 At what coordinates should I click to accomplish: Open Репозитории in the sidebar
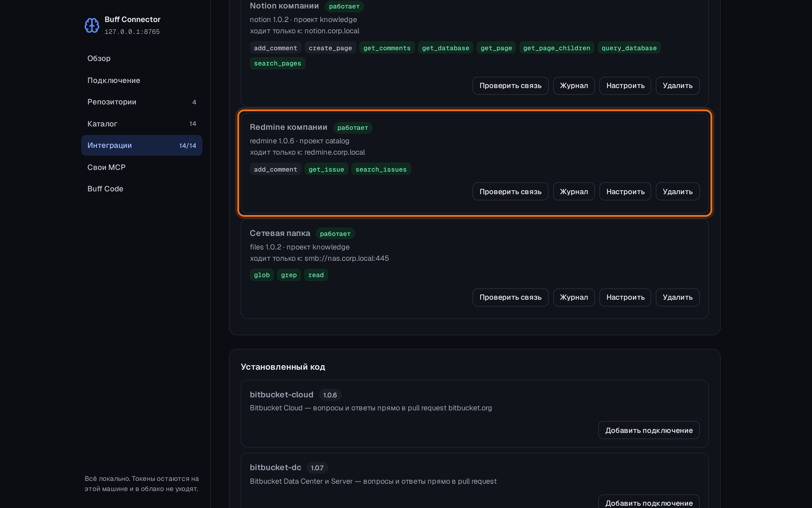[142, 102]
